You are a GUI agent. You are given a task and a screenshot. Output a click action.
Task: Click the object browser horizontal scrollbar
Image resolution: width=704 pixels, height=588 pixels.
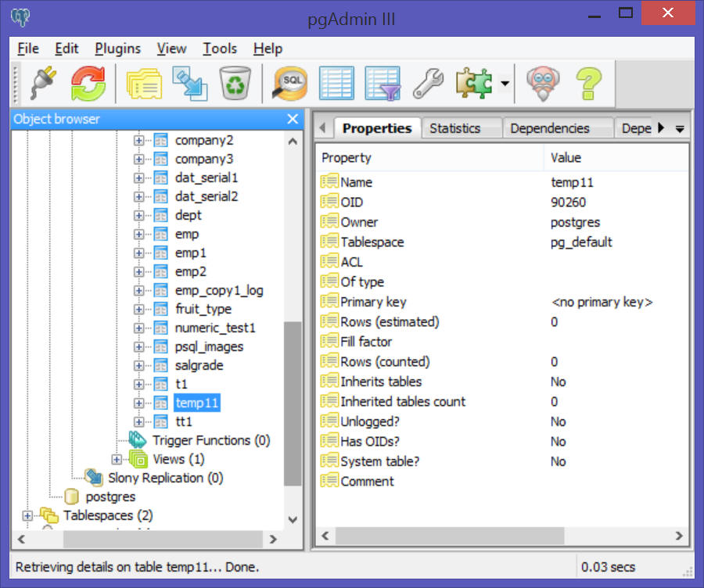tap(163, 539)
